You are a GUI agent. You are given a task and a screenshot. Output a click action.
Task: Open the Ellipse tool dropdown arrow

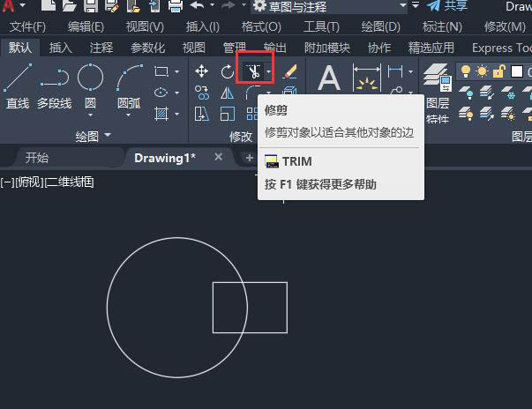point(176,93)
